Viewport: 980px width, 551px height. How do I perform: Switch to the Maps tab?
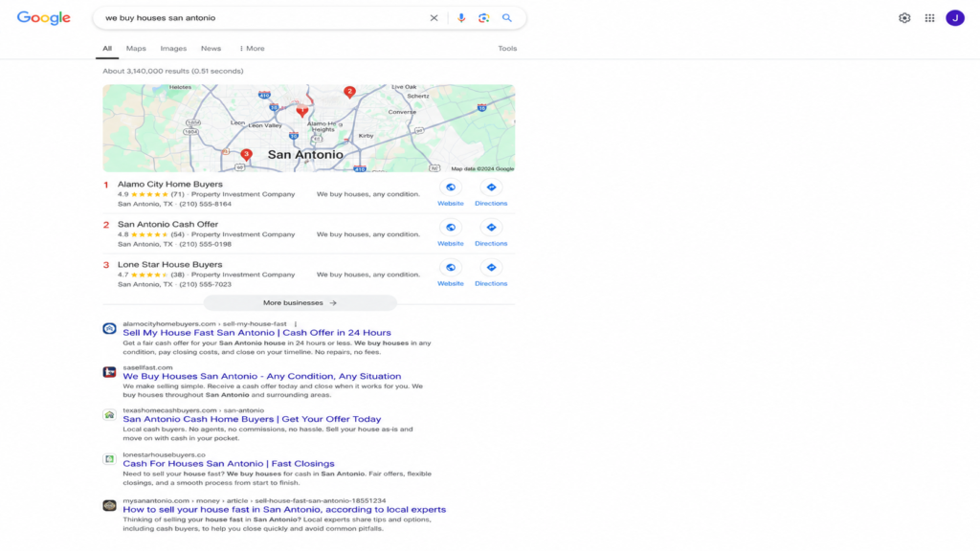coord(136,48)
